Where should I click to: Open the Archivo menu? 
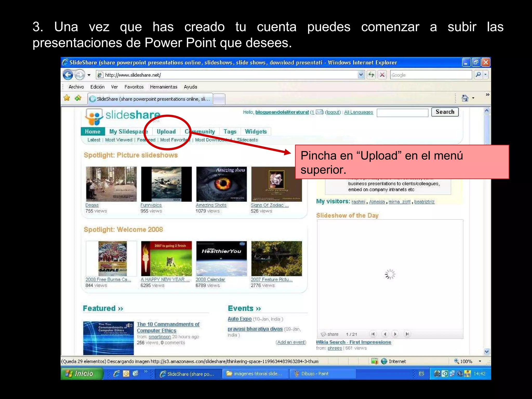tap(76, 87)
